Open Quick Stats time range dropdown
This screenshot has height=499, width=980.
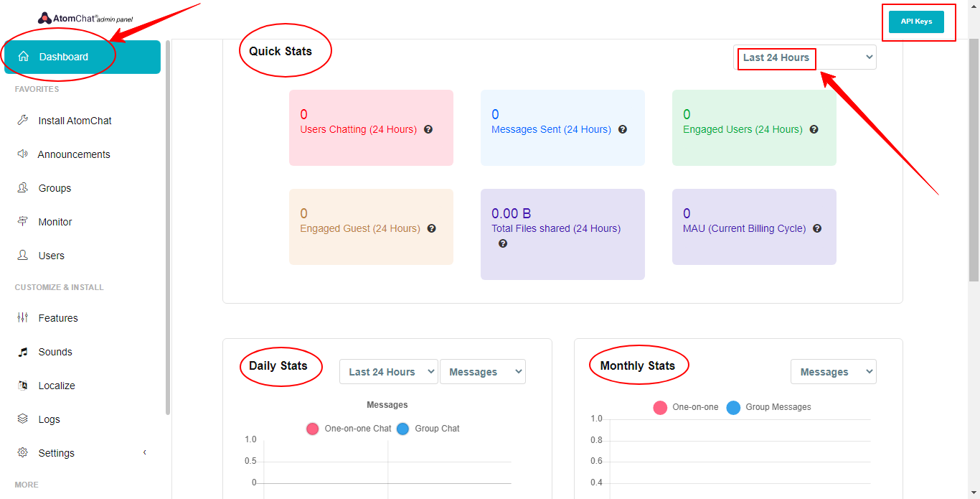click(805, 57)
